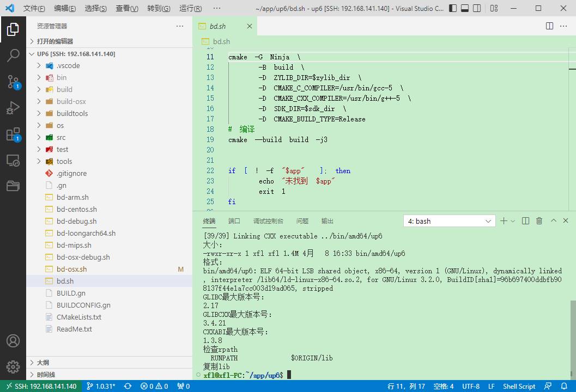Open the Search view in activity bar
The width and height of the screenshot is (576, 392).
click(13, 55)
